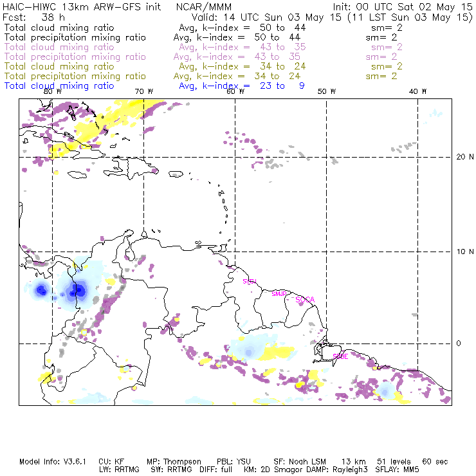The width and height of the screenshot is (476, 476).
Task: Click the 'SBBE' station marker on map
Action: (340, 356)
